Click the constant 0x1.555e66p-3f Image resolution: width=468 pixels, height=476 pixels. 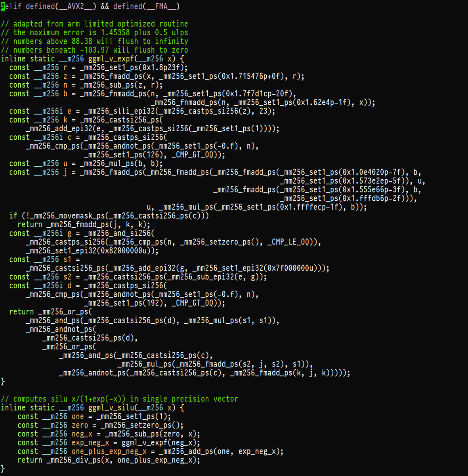point(373,190)
